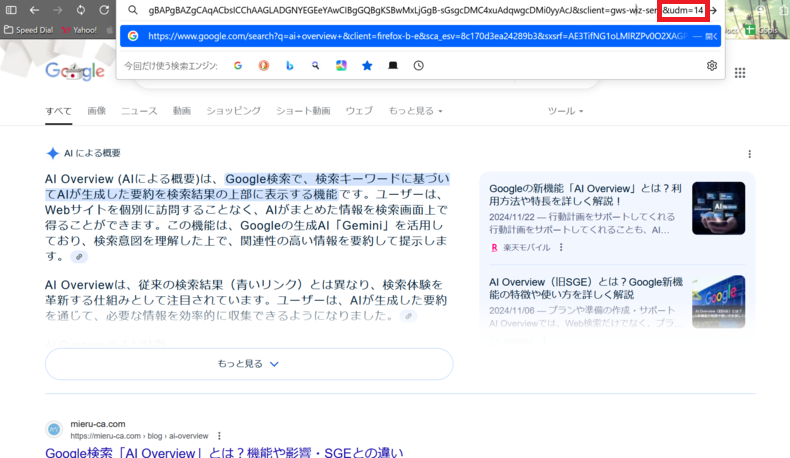The width and height of the screenshot is (790, 458).
Task: Search this time with Google engine icon
Action: click(x=238, y=66)
